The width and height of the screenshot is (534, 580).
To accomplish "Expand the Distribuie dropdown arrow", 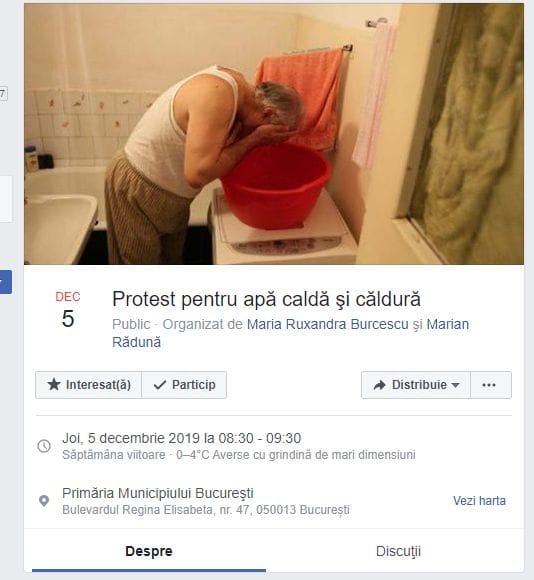I will coord(456,385).
